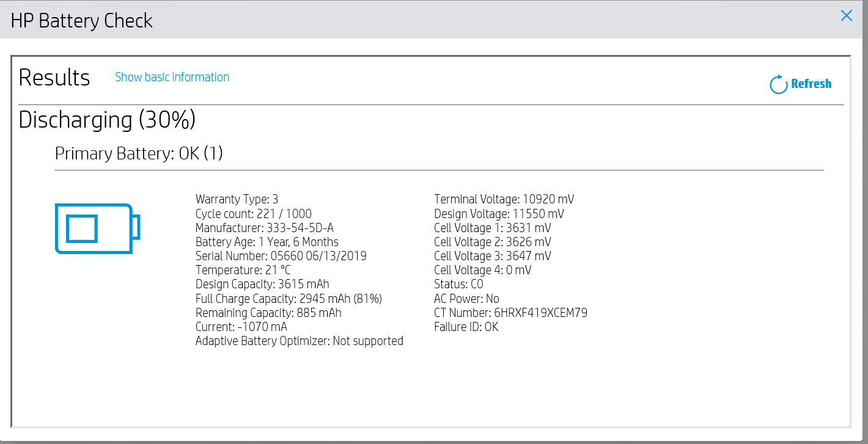Viewport: 868px width, 444px height.
Task: Click Terminal Voltage: 10920 mV reading
Action: (x=504, y=199)
